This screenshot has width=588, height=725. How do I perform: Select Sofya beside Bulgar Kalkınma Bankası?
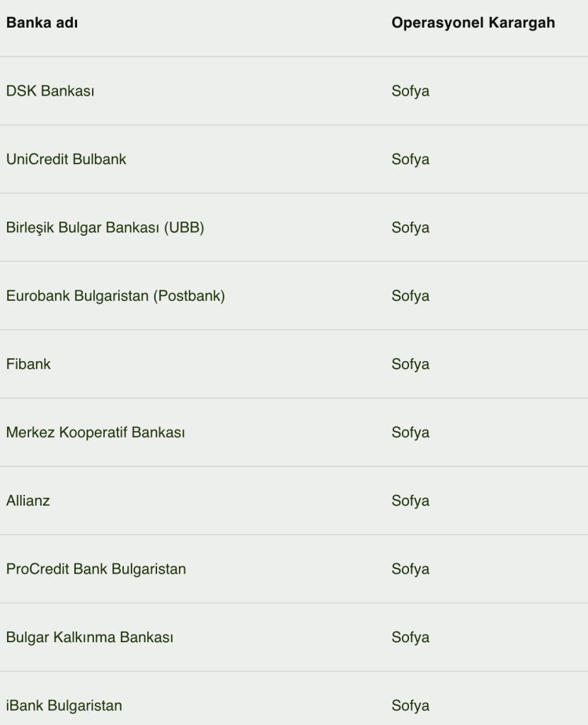pyautogui.click(x=410, y=638)
